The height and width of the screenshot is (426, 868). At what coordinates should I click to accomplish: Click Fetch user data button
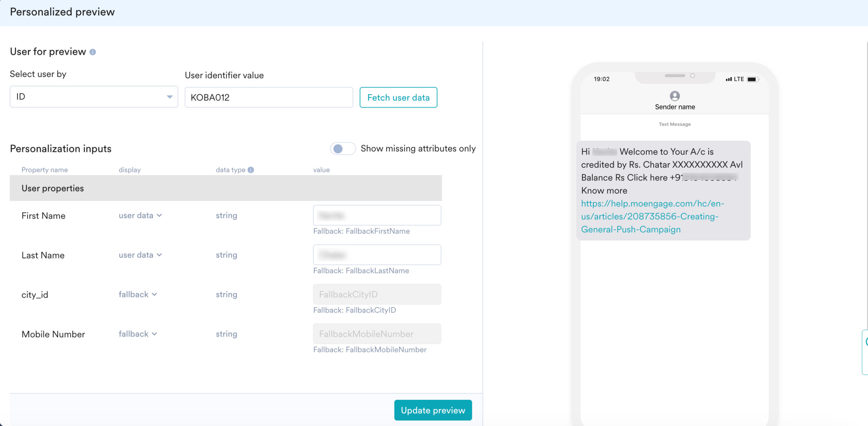click(x=398, y=98)
